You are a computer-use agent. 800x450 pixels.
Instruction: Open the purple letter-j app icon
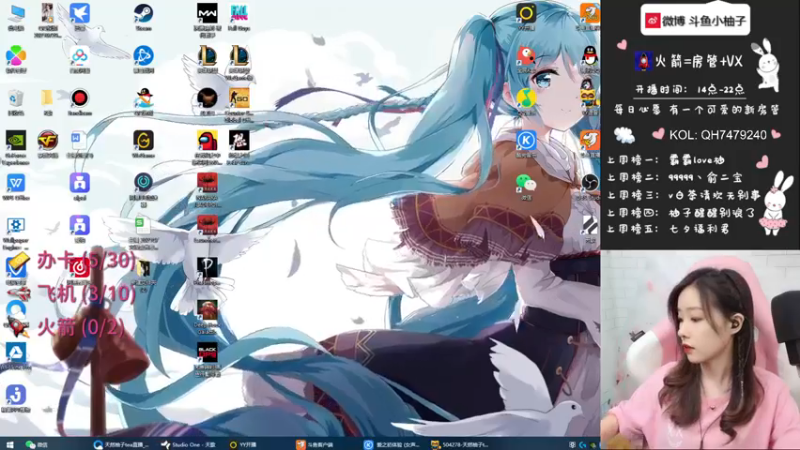click(16, 394)
